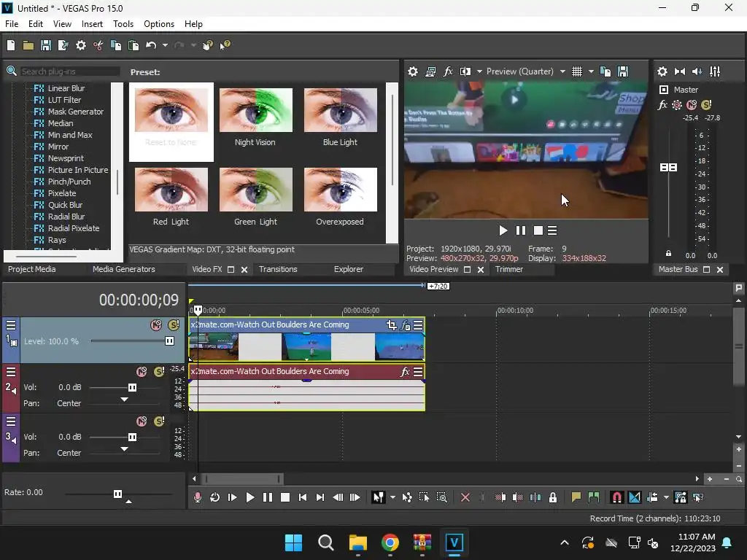Switch to Explorer tab
This screenshot has width=747, height=560.
tap(348, 269)
